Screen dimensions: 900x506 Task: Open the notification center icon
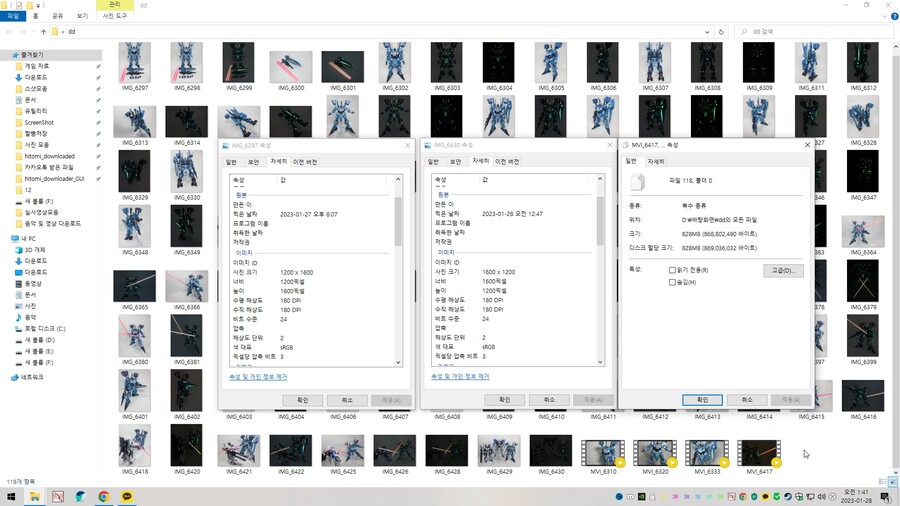click(886, 497)
